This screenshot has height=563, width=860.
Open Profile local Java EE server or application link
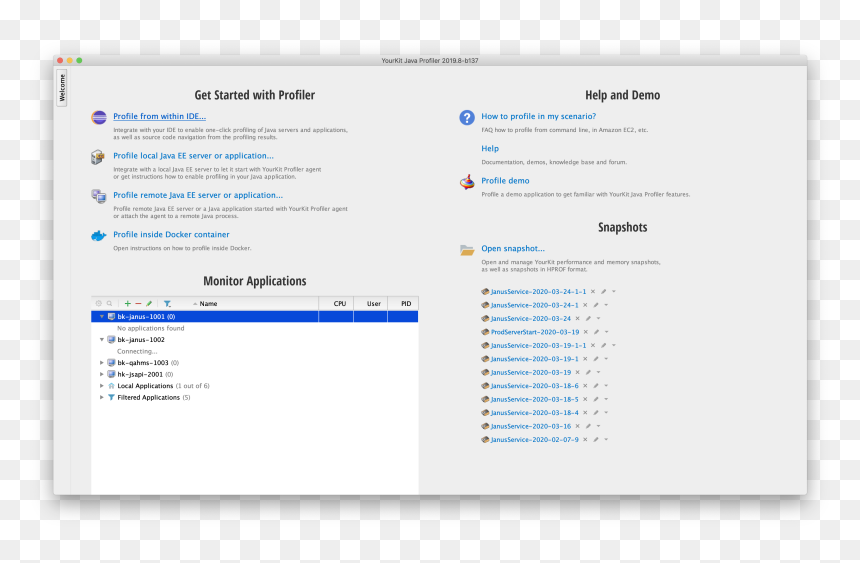point(194,156)
